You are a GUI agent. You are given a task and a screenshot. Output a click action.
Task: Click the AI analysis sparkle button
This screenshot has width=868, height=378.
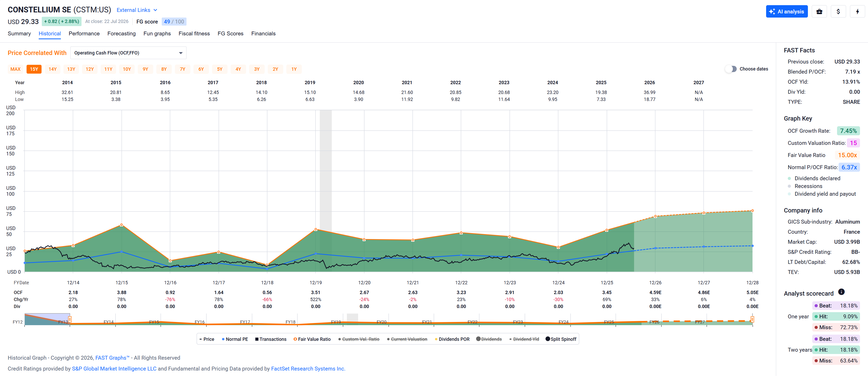tap(786, 11)
